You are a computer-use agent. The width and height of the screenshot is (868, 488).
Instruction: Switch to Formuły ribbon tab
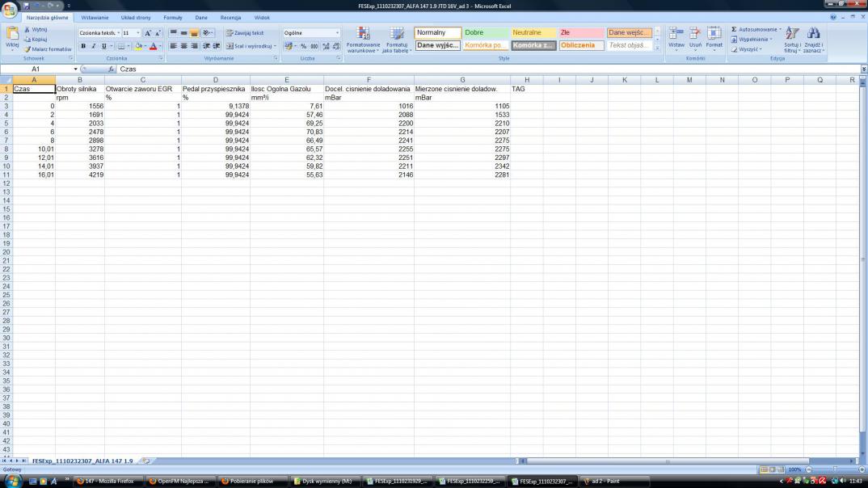click(x=173, y=18)
